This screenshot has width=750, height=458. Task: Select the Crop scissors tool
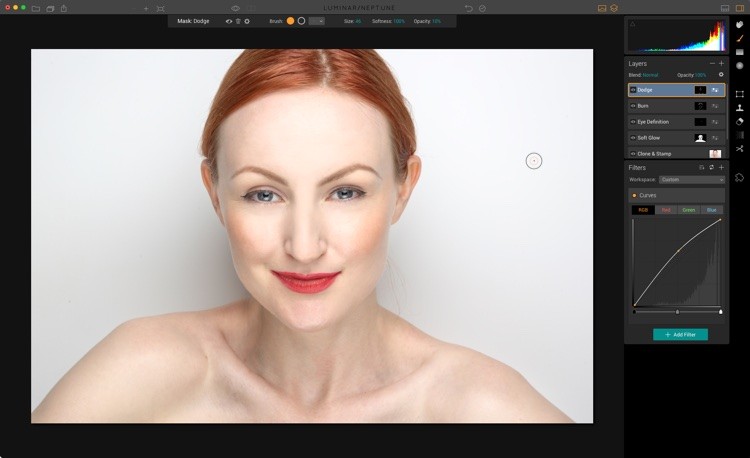coord(739,149)
